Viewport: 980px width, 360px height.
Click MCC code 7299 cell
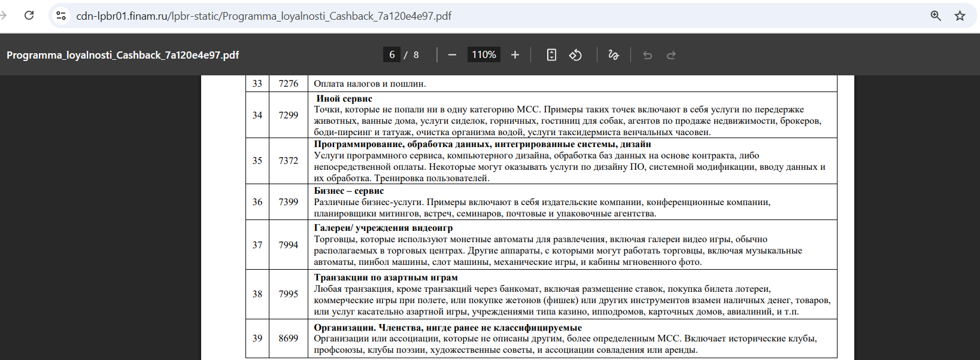(288, 115)
